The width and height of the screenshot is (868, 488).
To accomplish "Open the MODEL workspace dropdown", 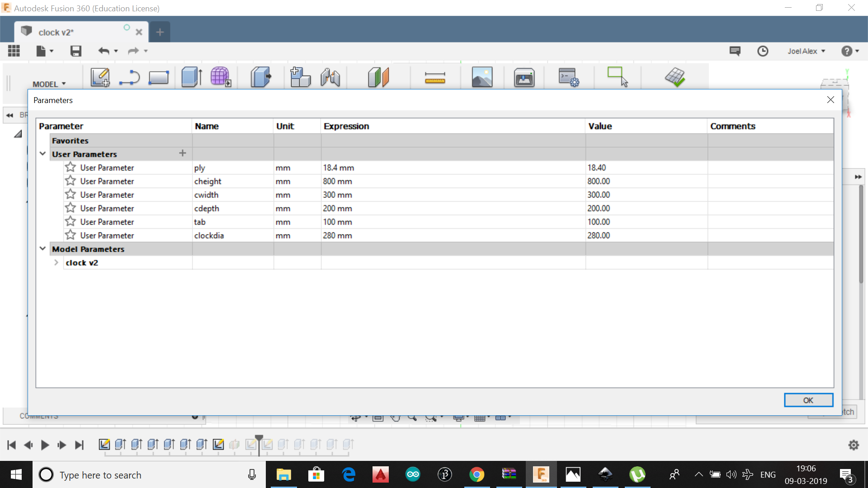I will click(x=49, y=84).
